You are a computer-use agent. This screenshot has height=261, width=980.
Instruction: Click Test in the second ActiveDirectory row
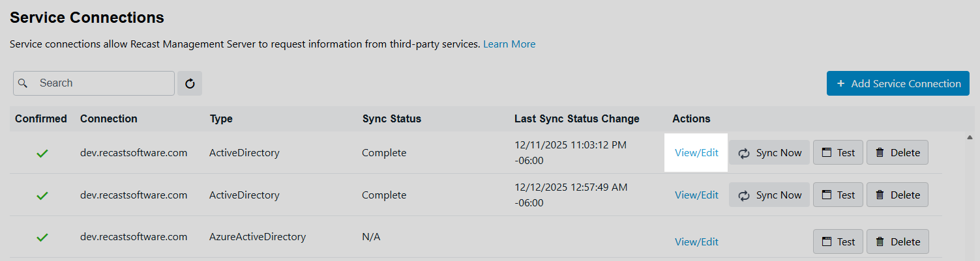tap(838, 195)
